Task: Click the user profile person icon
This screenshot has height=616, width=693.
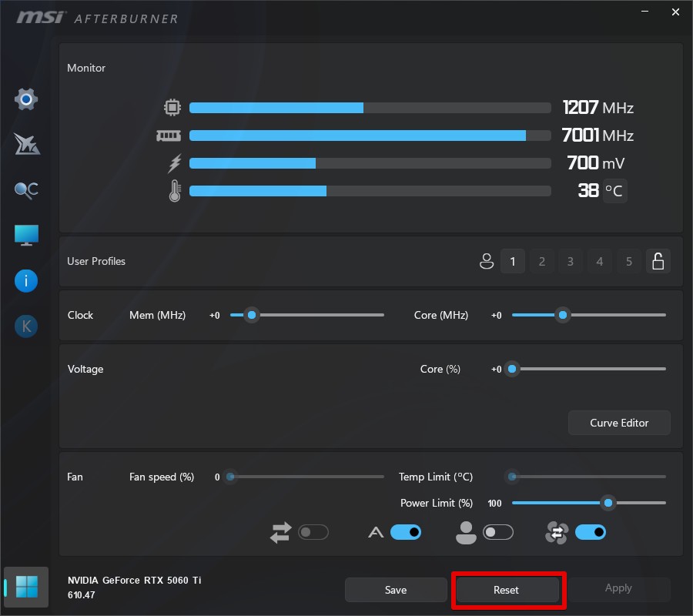Action: coord(487,261)
